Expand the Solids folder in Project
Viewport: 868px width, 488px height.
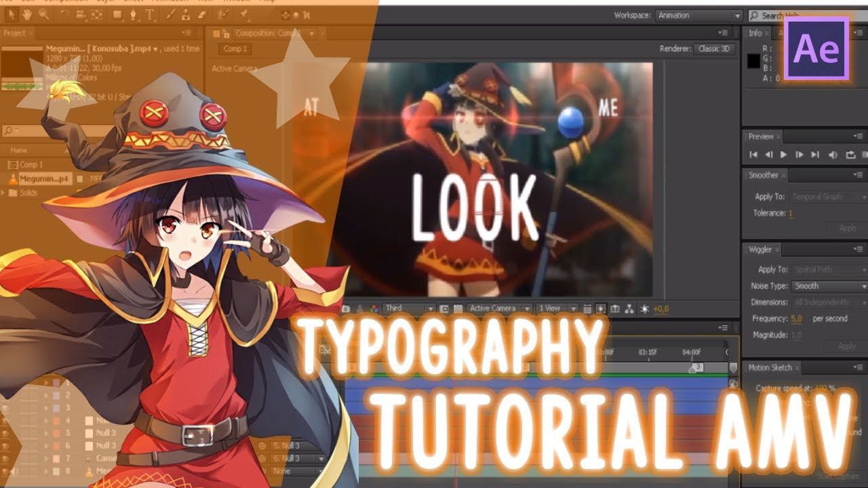point(4,193)
